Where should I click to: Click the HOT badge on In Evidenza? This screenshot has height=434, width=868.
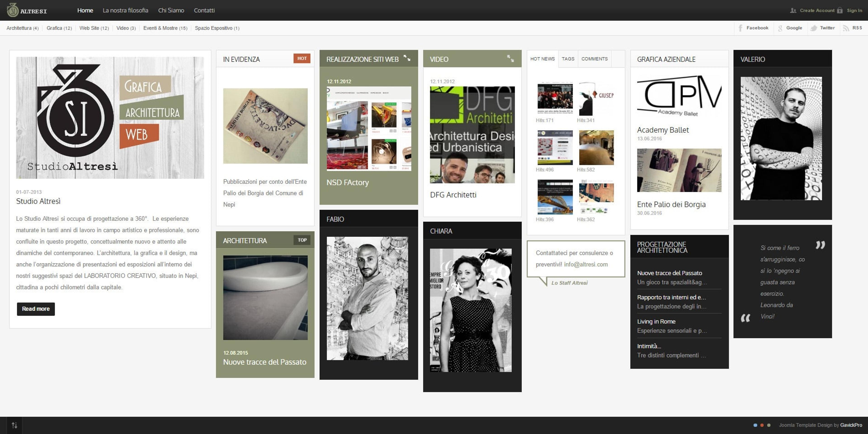[302, 58]
